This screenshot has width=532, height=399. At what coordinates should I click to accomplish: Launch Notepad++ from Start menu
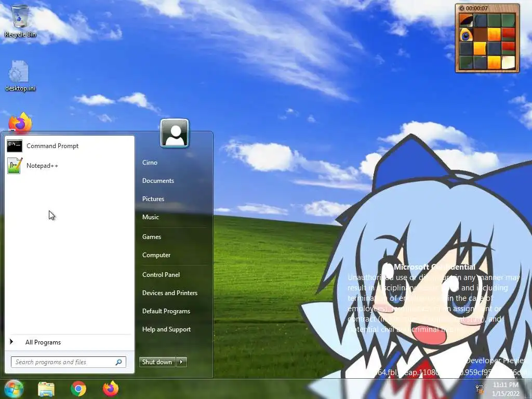coord(70,166)
